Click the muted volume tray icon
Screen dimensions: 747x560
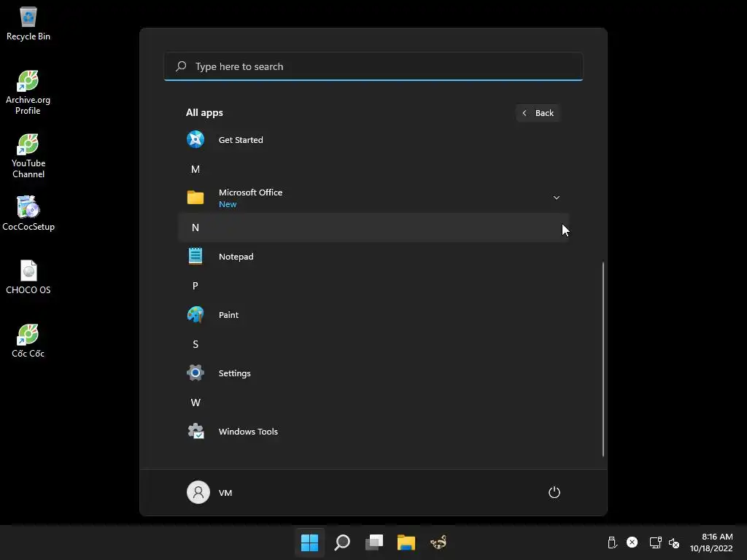[x=674, y=542]
